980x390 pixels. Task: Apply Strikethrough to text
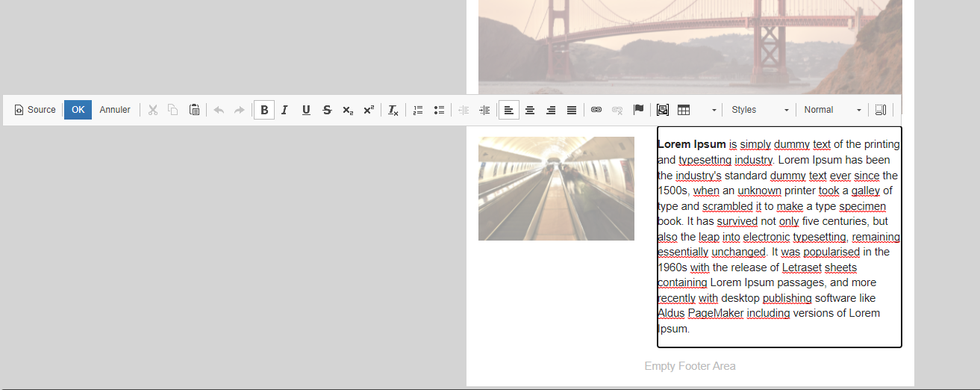[x=327, y=110]
